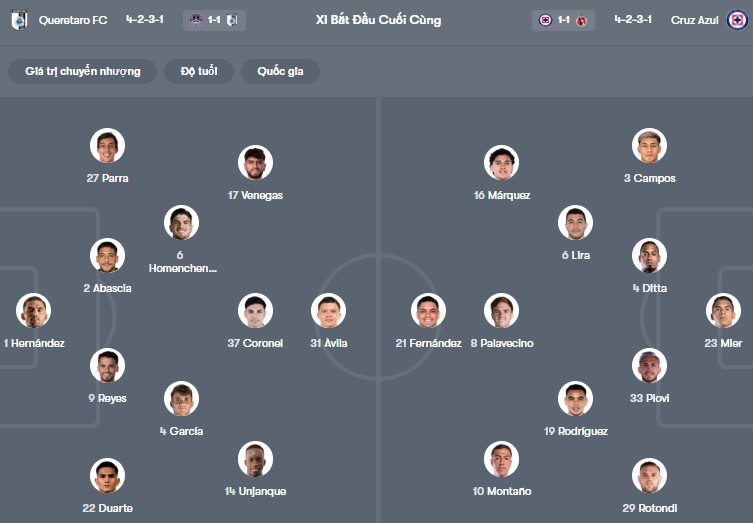
Task: Click striker 31 Avila's photo
Action: point(328,311)
